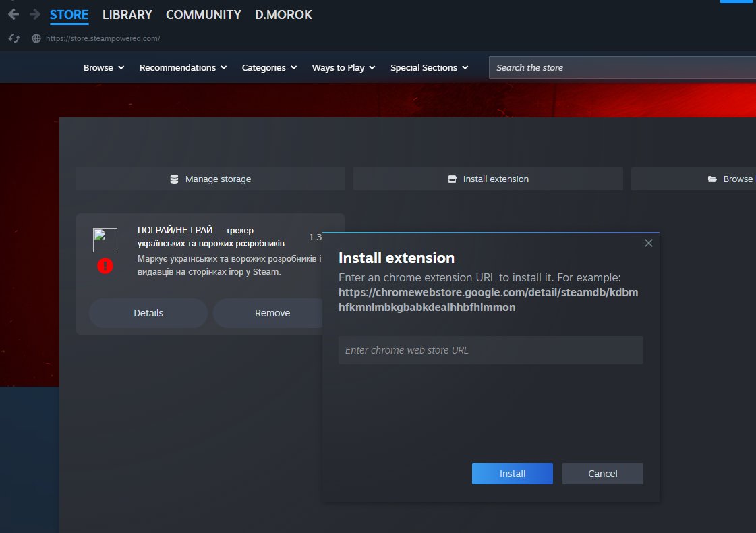
Task: Go back with the back arrow
Action: 13,14
